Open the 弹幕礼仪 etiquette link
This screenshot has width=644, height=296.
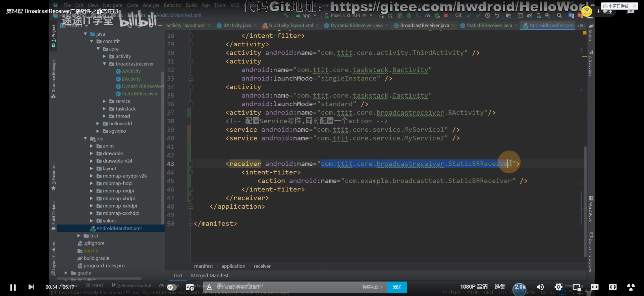(x=372, y=287)
